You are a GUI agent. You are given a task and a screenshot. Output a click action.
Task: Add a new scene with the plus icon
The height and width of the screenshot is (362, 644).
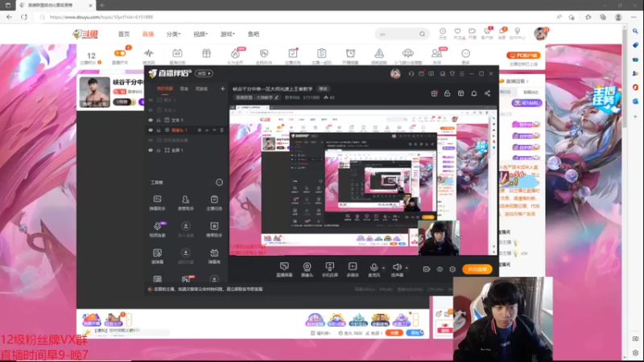pyautogui.click(x=223, y=88)
